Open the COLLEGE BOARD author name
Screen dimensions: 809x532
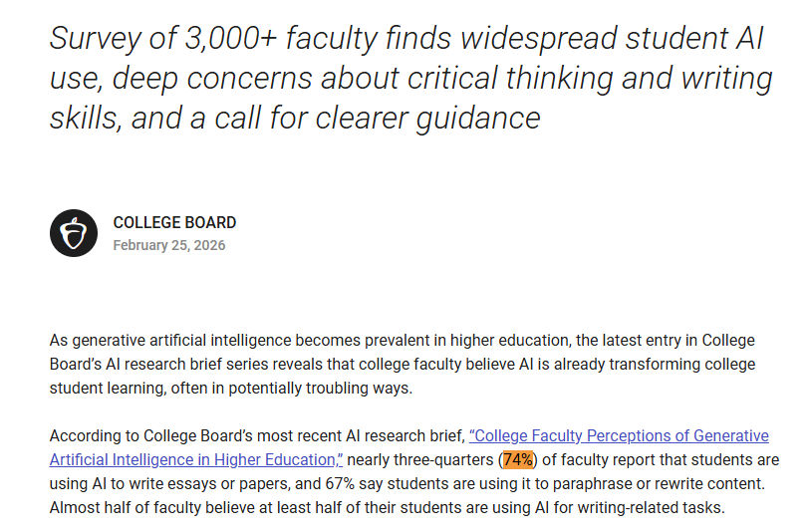(174, 222)
